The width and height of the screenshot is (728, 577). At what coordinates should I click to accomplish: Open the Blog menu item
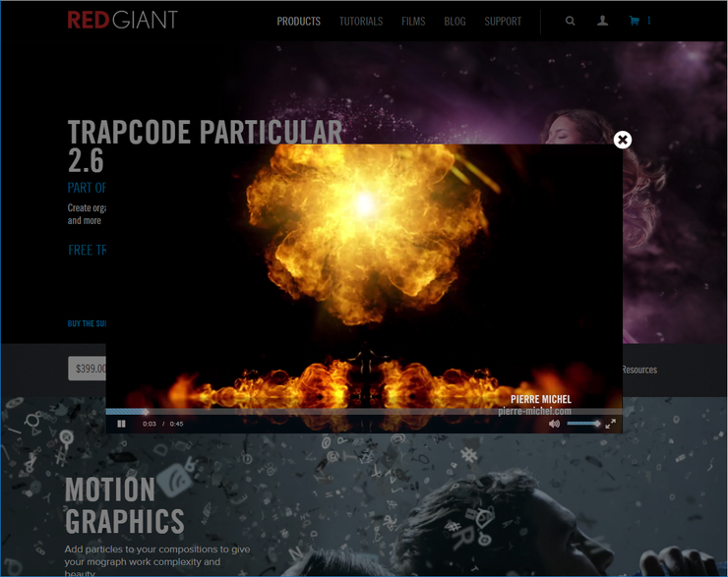[455, 22]
